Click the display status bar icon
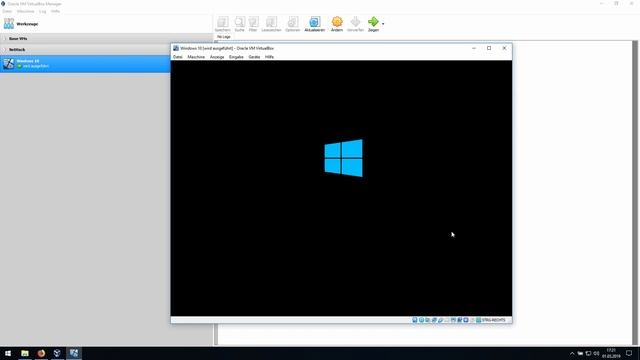 tap(453, 320)
